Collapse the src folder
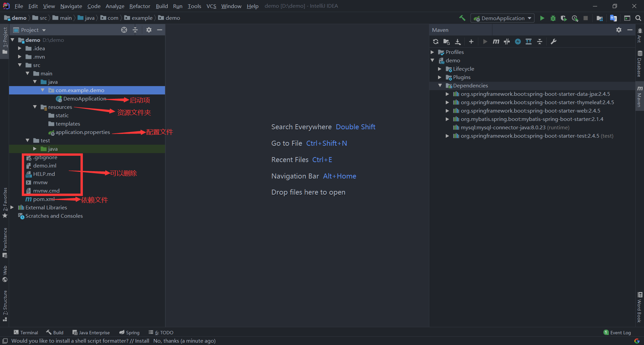The image size is (644, 345). click(x=20, y=65)
